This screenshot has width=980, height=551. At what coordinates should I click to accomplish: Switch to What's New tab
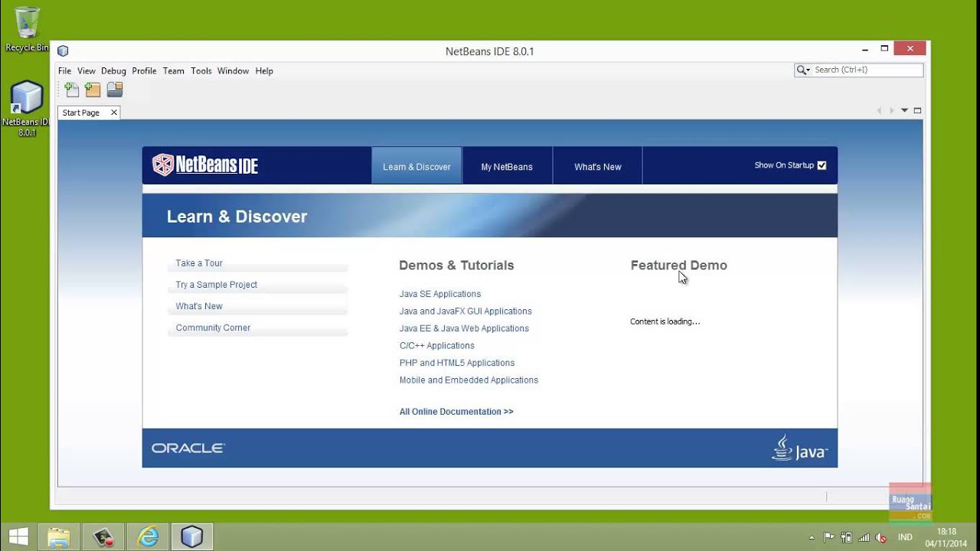tap(598, 166)
